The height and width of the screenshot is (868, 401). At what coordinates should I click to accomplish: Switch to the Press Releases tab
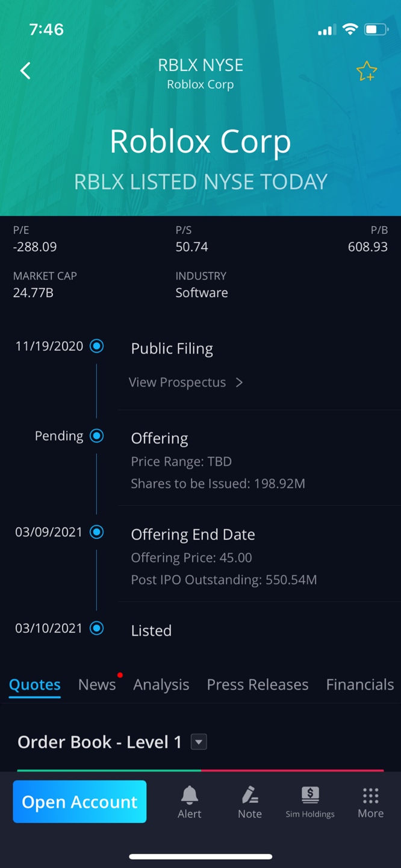(257, 685)
